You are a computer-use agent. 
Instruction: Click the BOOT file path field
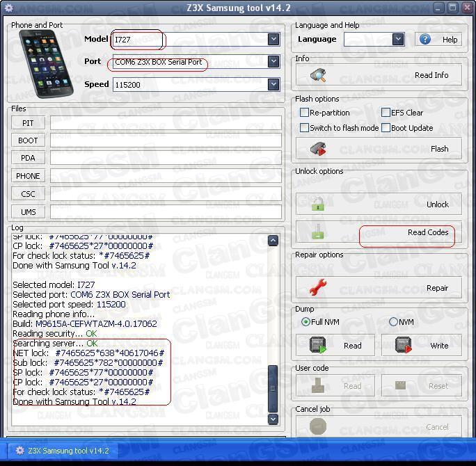[166, 140]
